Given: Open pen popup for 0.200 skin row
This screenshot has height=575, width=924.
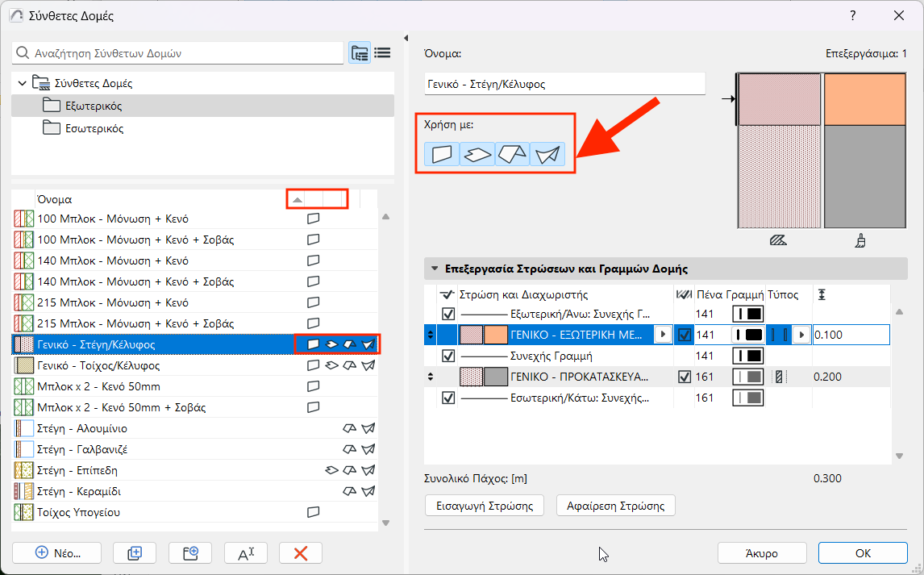Looking at the screenshot, I should (x=747, y=377).
